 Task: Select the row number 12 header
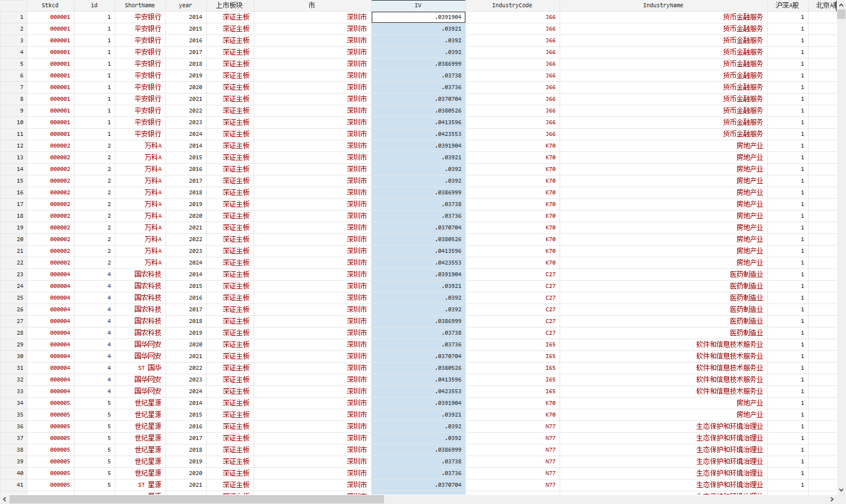click(x=13, y=146)
